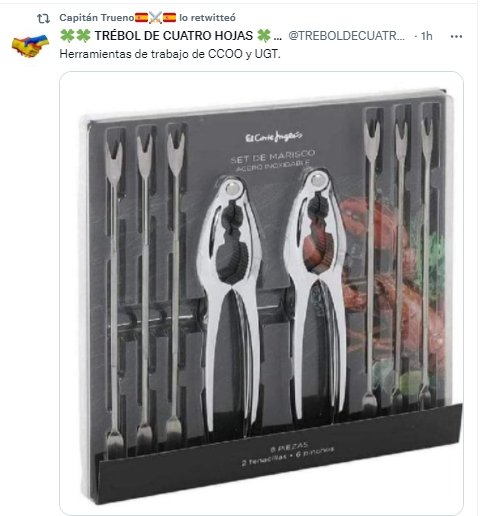Open the three-dot more options menu
Screen dimensions: 484x516
click(x=456, y=36)
